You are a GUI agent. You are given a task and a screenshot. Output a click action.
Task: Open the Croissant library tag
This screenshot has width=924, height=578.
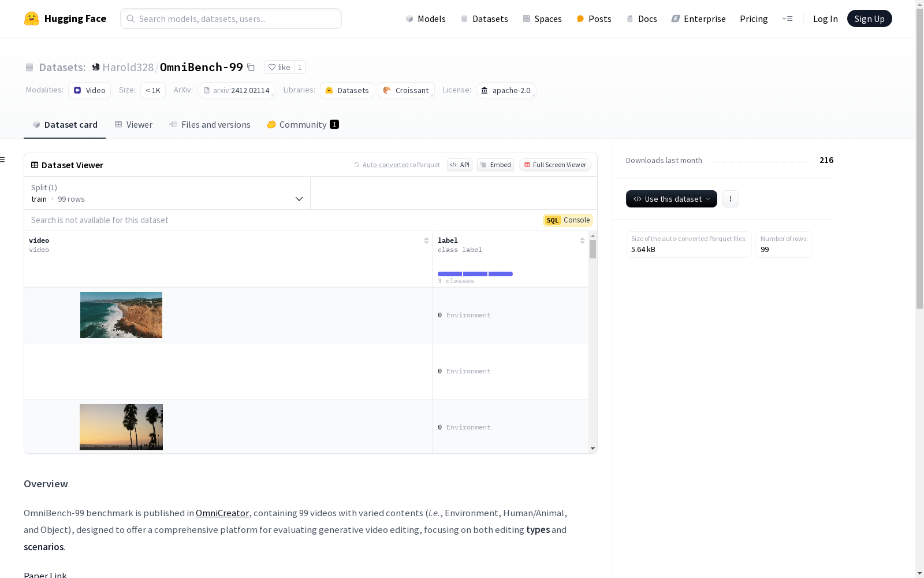tap(406, 90)
